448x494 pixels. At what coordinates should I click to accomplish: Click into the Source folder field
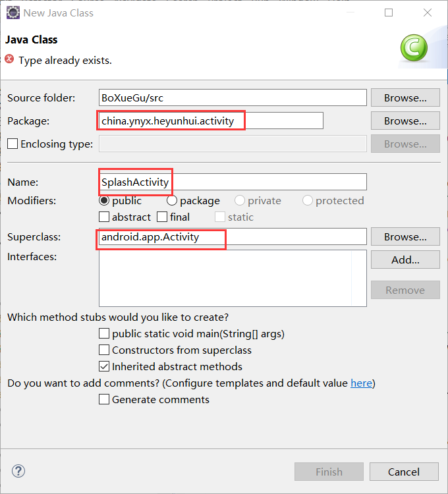pyautogui.click(x=233, y=97)
